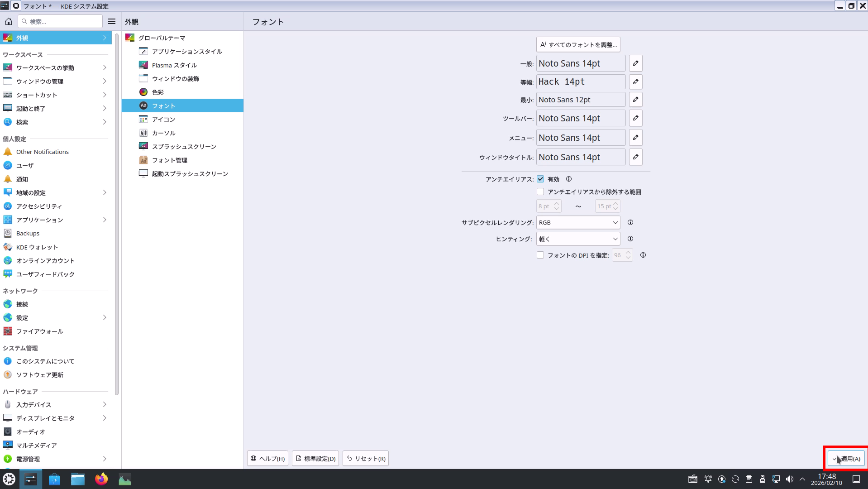
Task: Click the edit icon for the 一般 font
Action: point(635,63)
